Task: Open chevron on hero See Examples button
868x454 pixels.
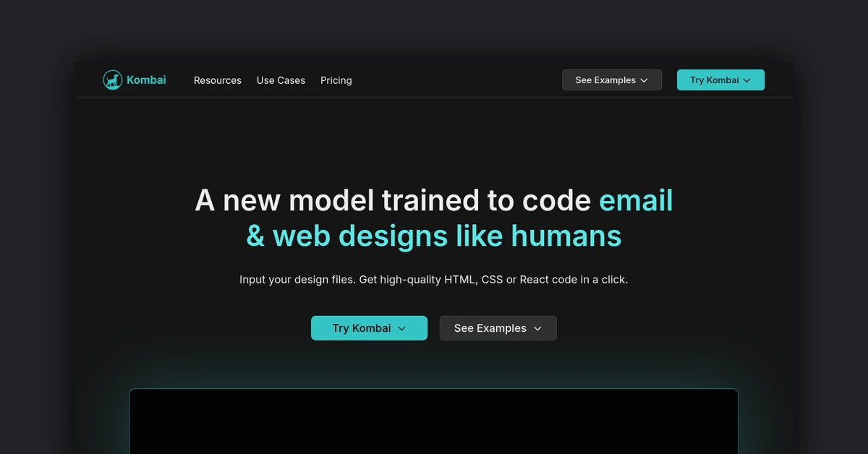Action: (x=537, y=328)
